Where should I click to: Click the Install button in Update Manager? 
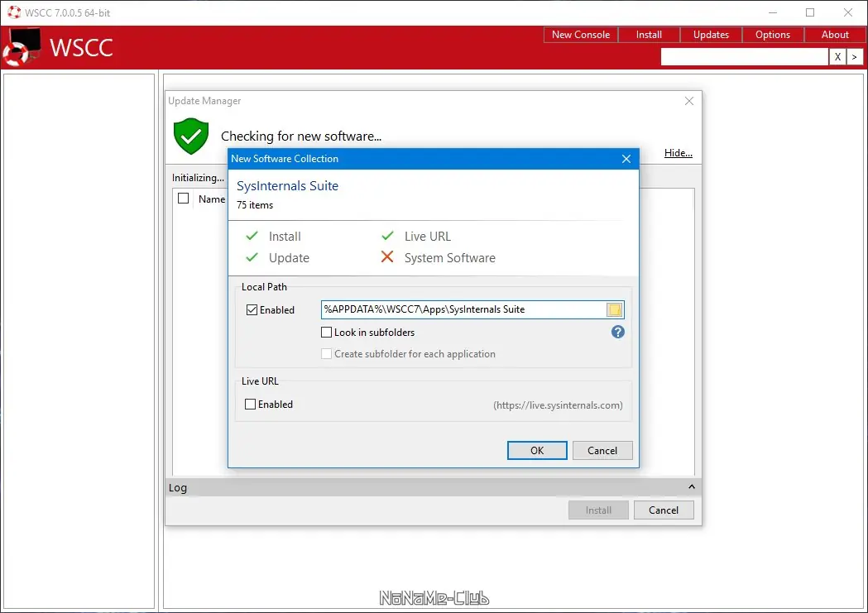click(x=598, y=510)
